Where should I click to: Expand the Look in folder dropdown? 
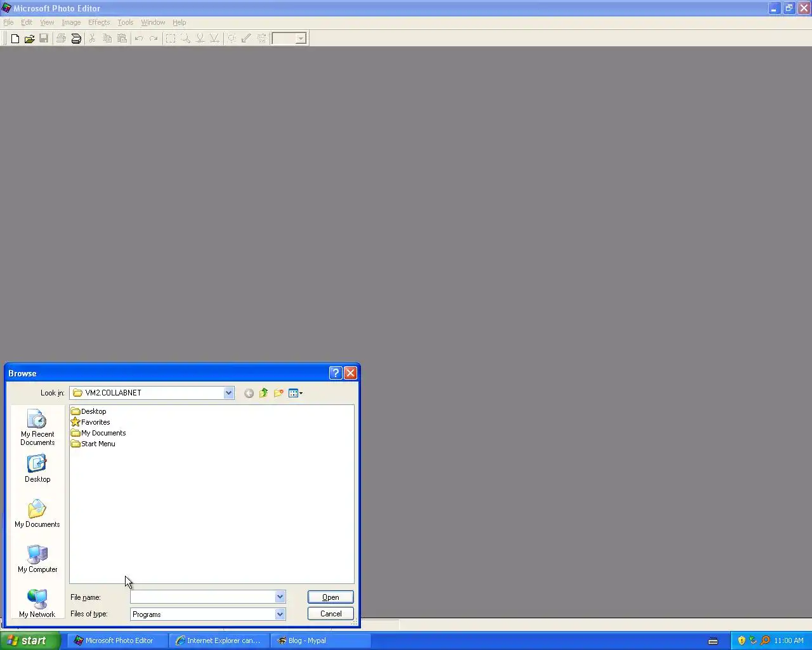(x=228, y=393)
